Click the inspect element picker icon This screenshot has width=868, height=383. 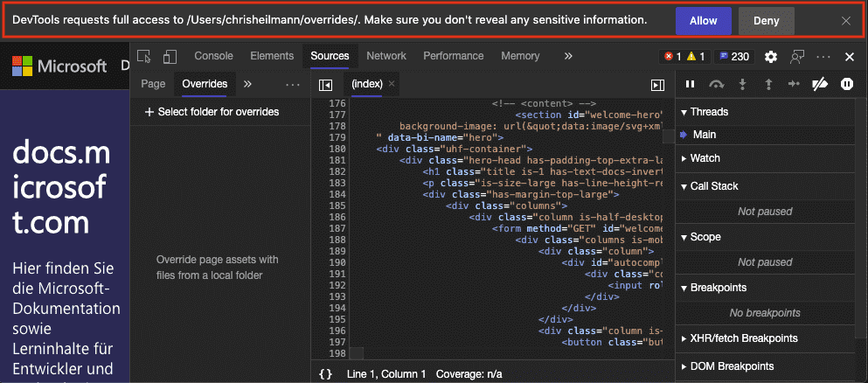point(145,56)
